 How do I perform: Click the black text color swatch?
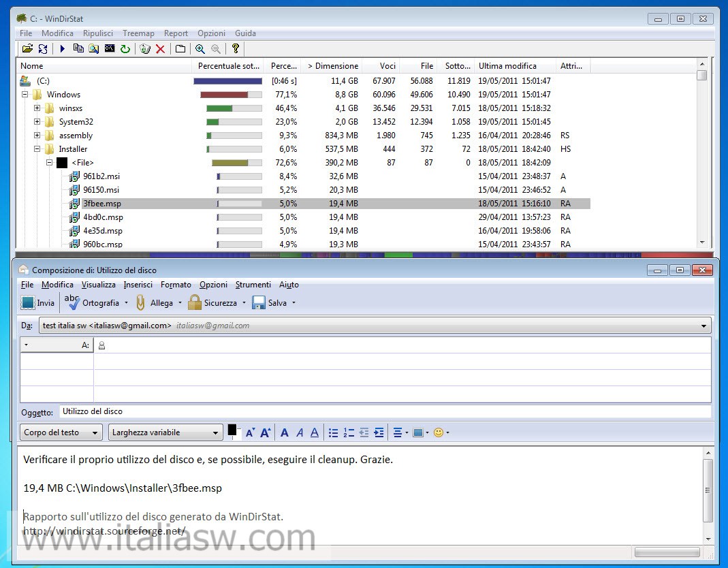[x=232, y=430]
